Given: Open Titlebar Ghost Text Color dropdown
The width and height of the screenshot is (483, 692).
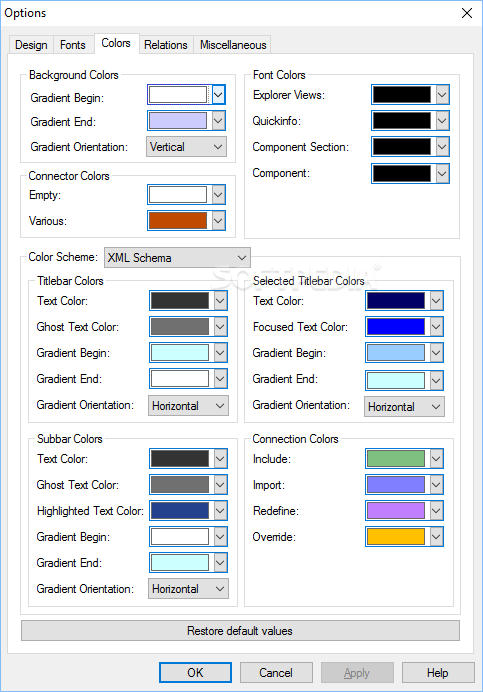Looking at the screenshot, I should tap(221, 327).
